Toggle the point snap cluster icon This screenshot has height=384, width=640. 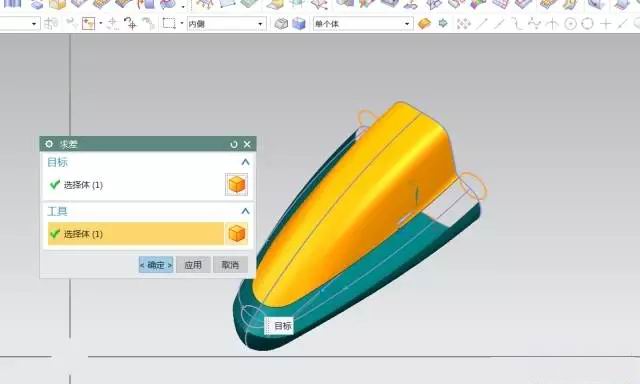(x=464, y=24)
